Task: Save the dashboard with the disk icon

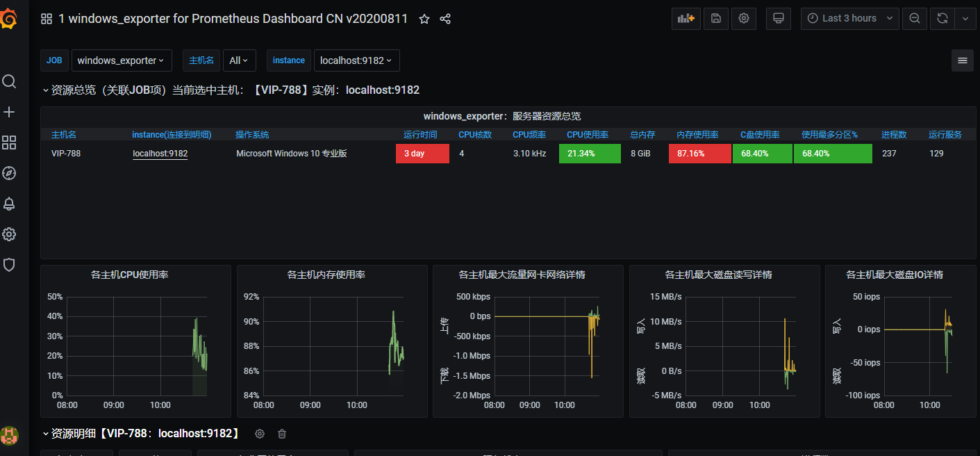Action: [x=716, y=19]
